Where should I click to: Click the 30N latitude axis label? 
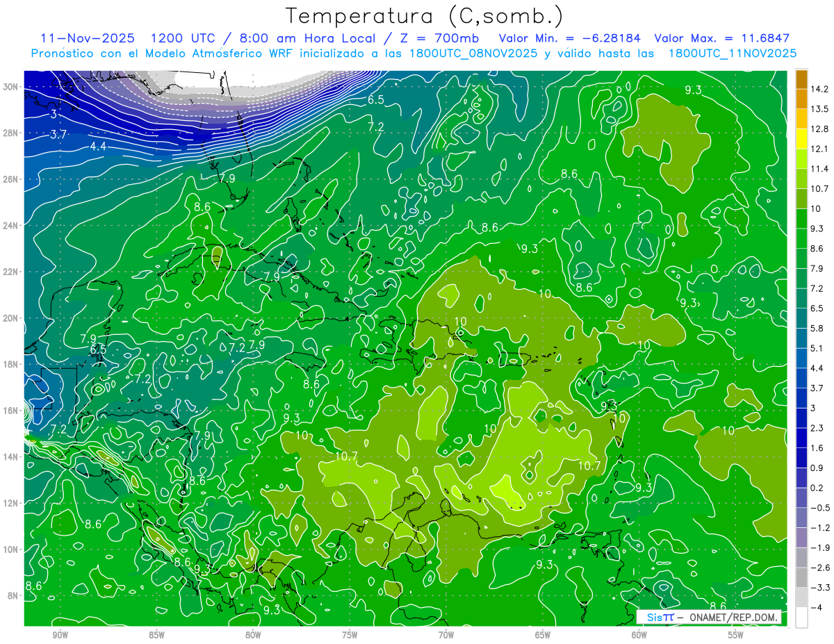tap(11, 87)
